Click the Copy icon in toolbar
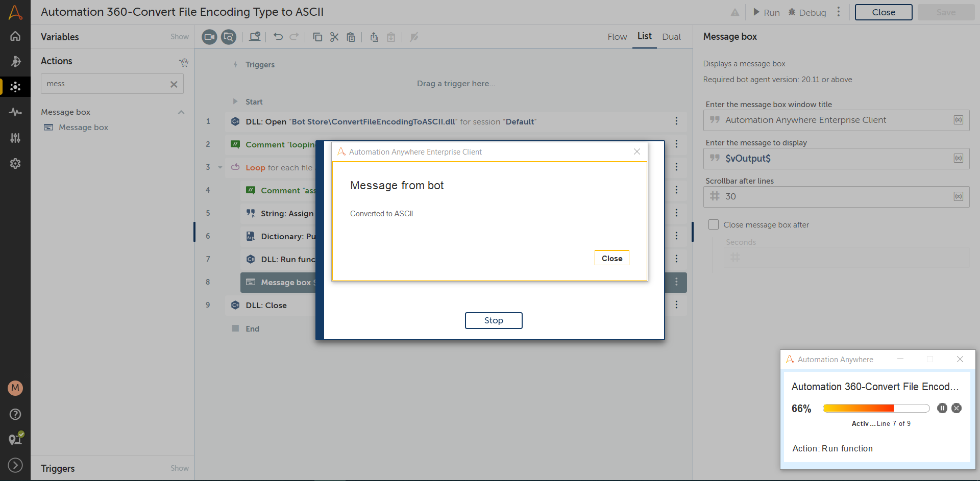The image size is (980, 481). coord(317,37)
